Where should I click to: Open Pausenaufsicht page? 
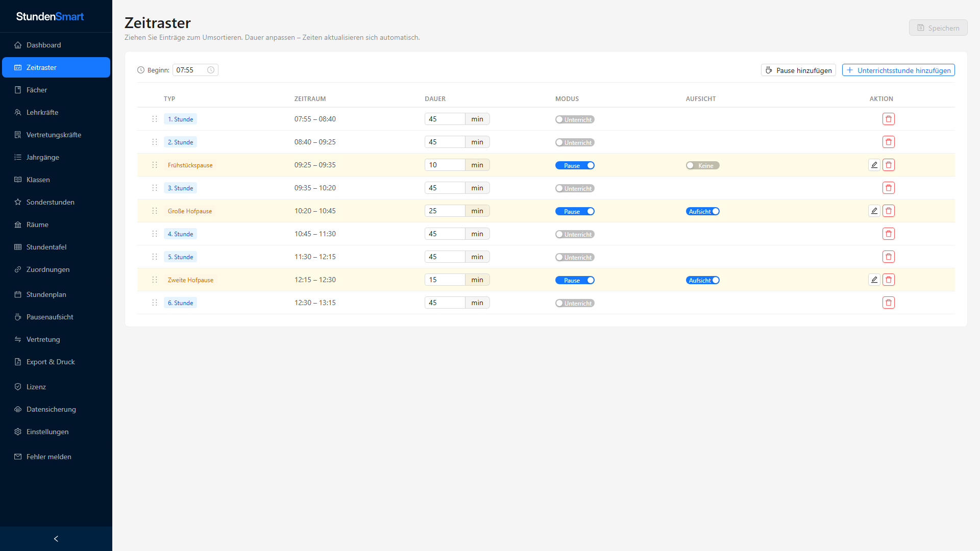coord(56,317)
